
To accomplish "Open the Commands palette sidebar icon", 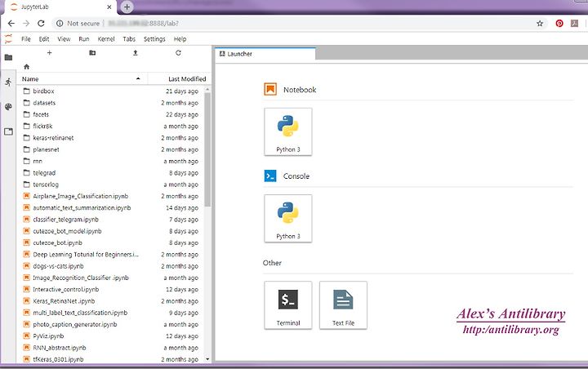I will coord(8,107).
